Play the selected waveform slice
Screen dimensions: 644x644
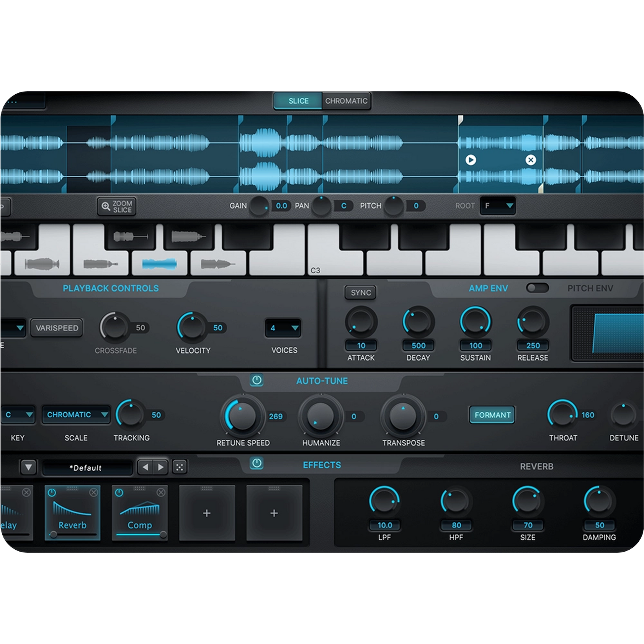tap(470, 160)
